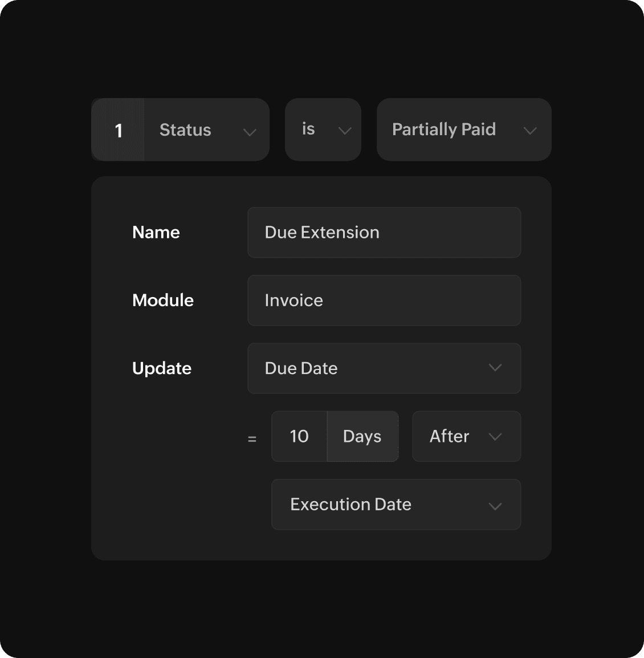Screen dimensions: 644x658
Task: Click the chevron in the Due Date field
Action: (495, 368)
